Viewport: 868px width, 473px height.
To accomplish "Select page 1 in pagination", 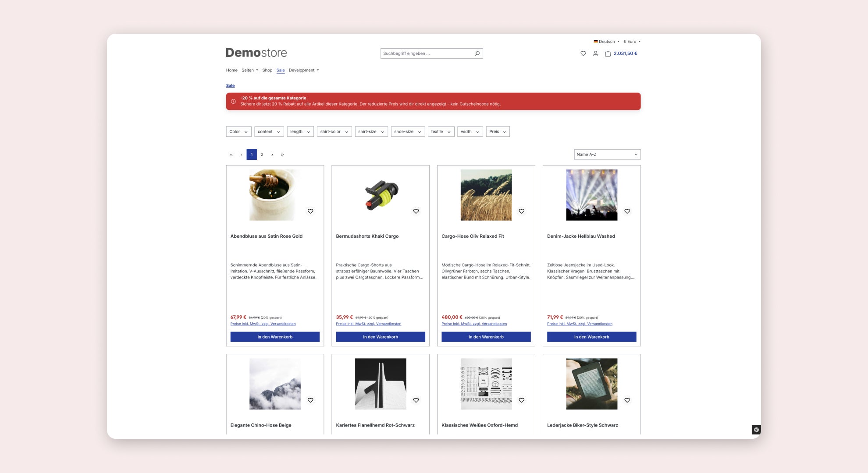I will [252, 155].
